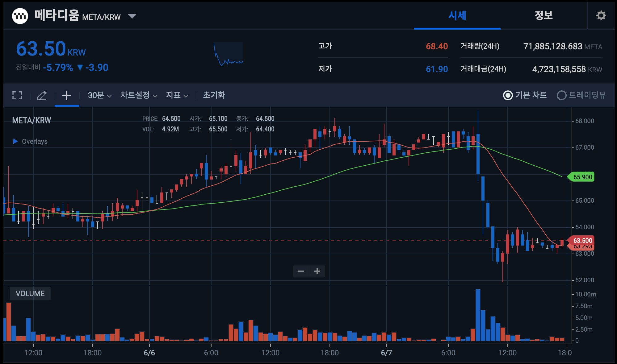Click the chart zoom out minus button
Screen dimensions: 617x364
tap(301, 271)
